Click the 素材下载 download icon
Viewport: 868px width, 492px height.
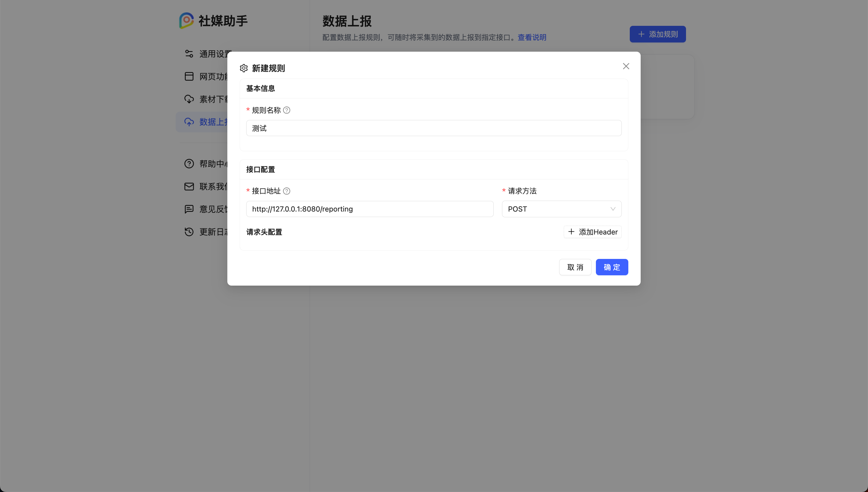coord(189,99)
